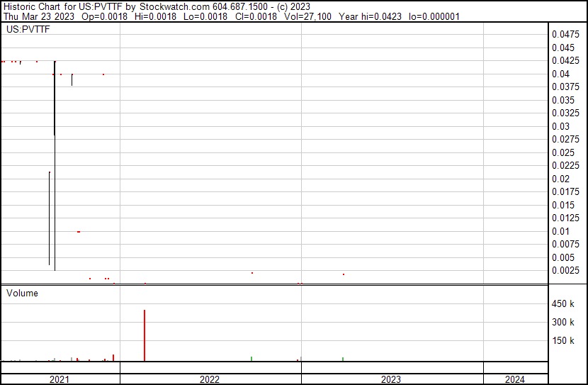The width and height of the screenshot is (588, 385).
Task: Click the 2024 year label on timeline
Action: pyautogui.click(x=514, y=379)
